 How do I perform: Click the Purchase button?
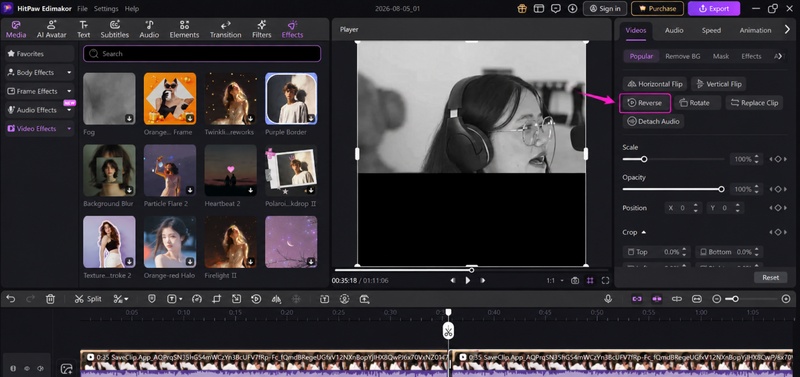coord(657,9)
